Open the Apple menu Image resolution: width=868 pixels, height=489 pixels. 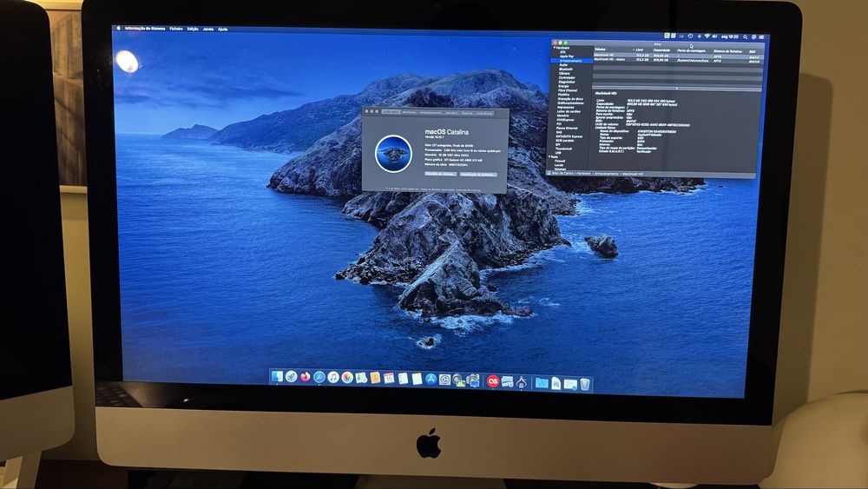coord(118,29)
